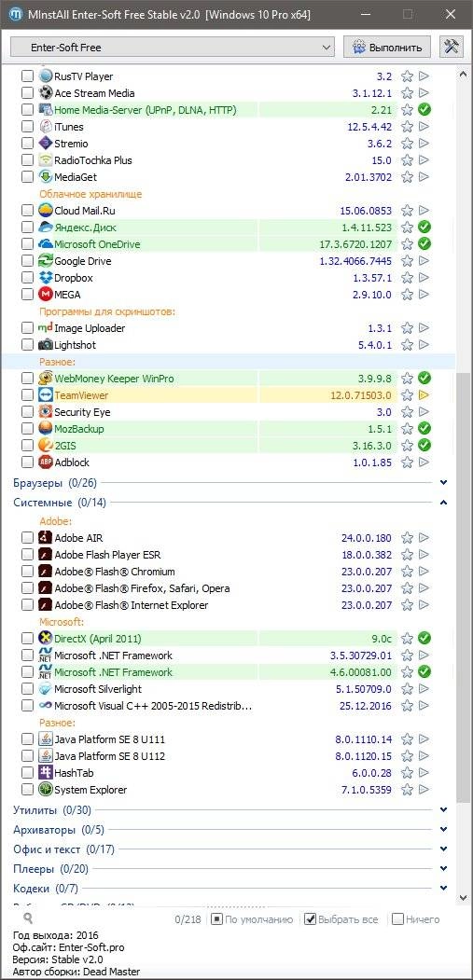473x980 pixels.
Task: Click the Cloud Mail.Ru icon
Action: (x=46, y=211)
